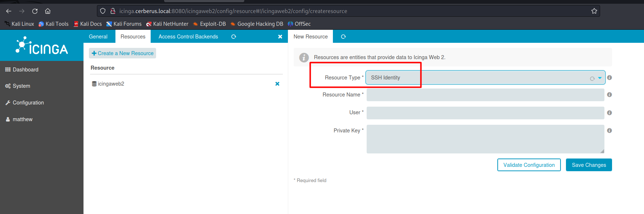Open the Google Hacking DB bookmark
The image size is (644, 214).
257,24
